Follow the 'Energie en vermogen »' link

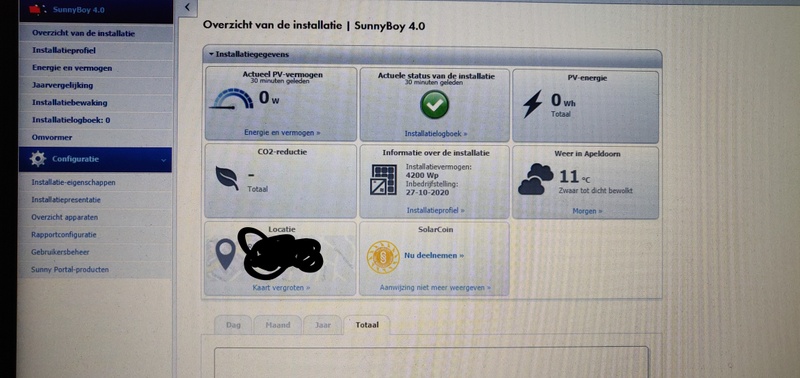282,133
